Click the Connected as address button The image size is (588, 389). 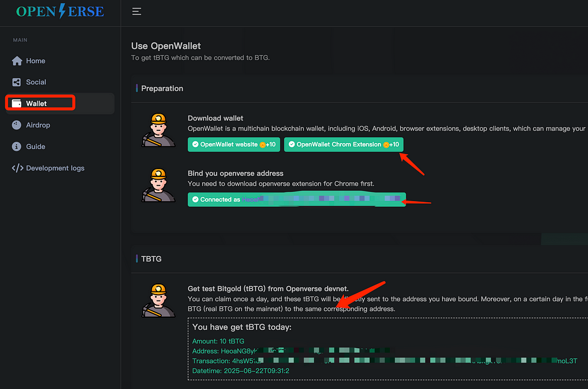coord(297,199)
